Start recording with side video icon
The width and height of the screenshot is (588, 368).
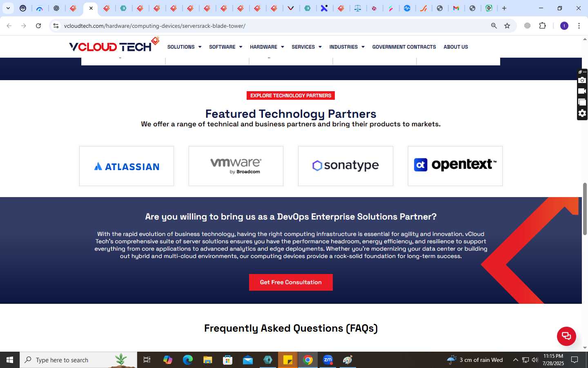coord(582,91)
